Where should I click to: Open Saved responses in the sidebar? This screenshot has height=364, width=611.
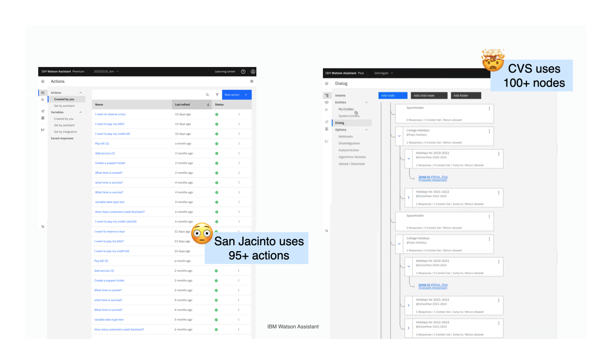point(62,138)
